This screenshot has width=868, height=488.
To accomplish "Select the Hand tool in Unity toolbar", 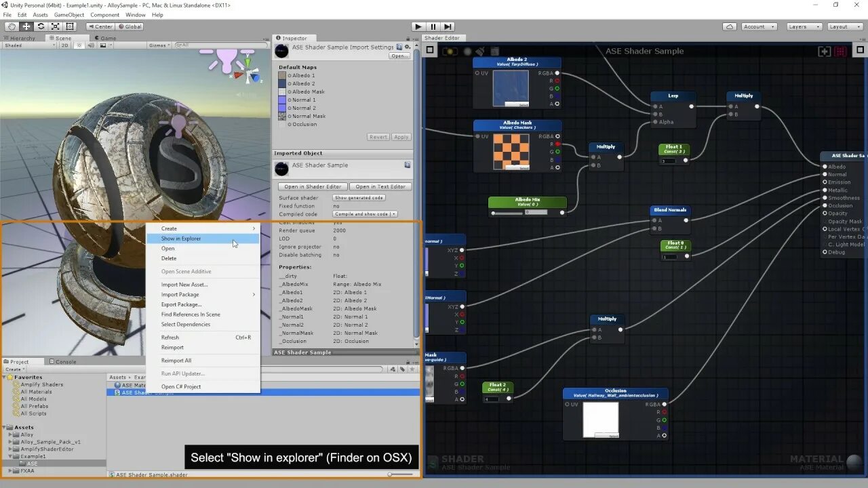I will 12,26.
